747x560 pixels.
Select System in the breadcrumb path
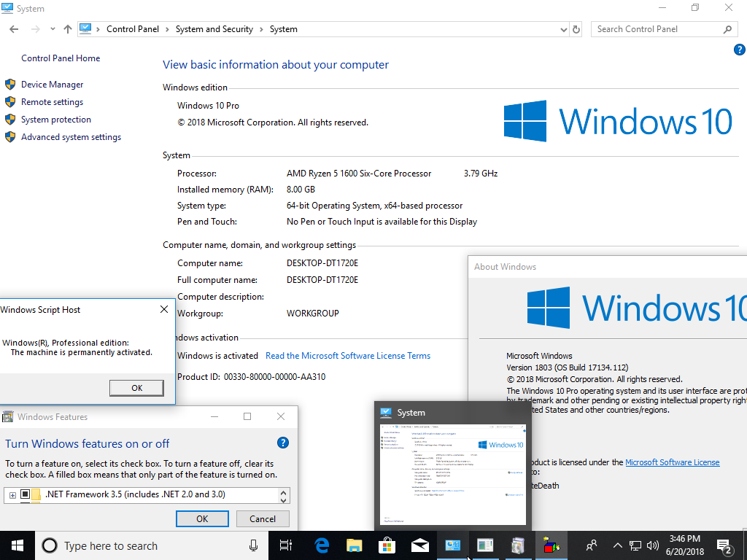284,29
